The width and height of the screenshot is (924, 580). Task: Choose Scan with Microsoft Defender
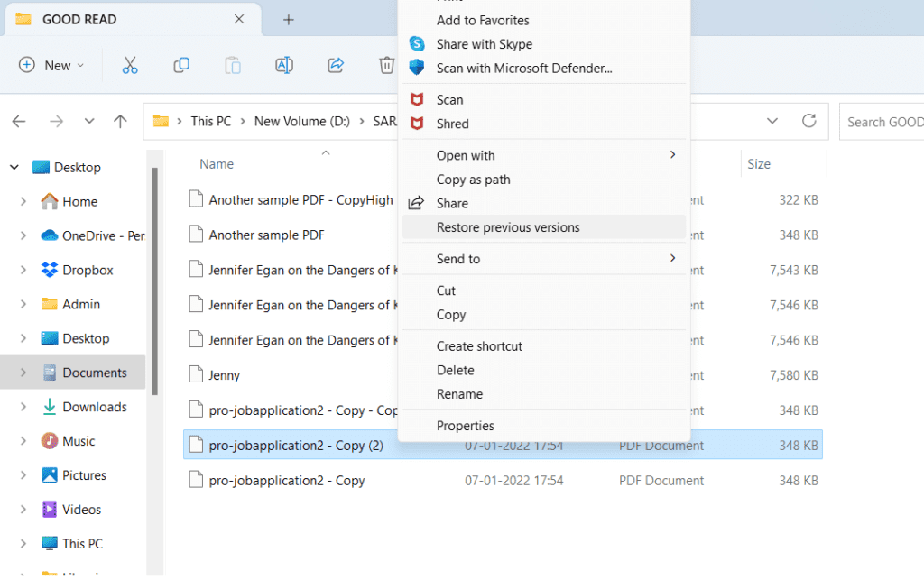pyautogui.click(x=544, y=69)
